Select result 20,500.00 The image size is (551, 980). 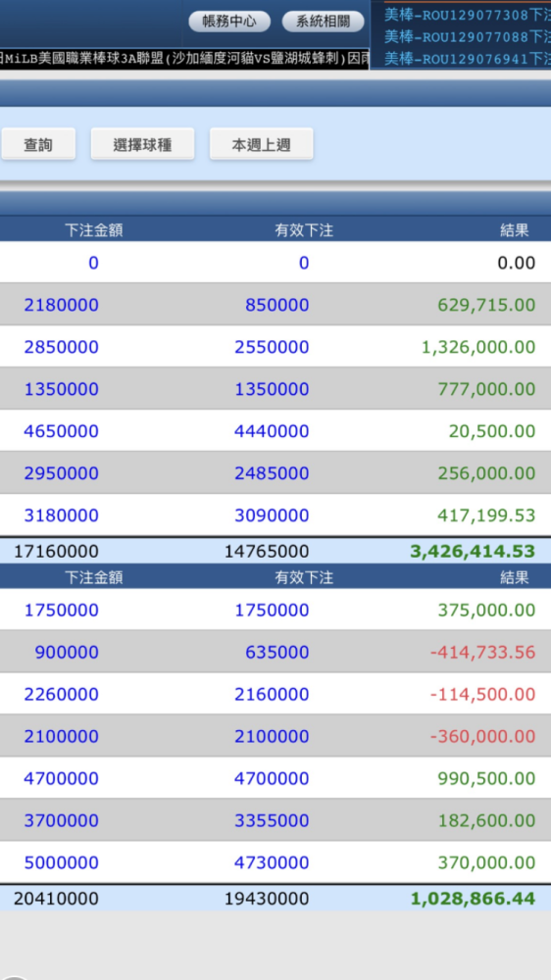click(491, 431)
